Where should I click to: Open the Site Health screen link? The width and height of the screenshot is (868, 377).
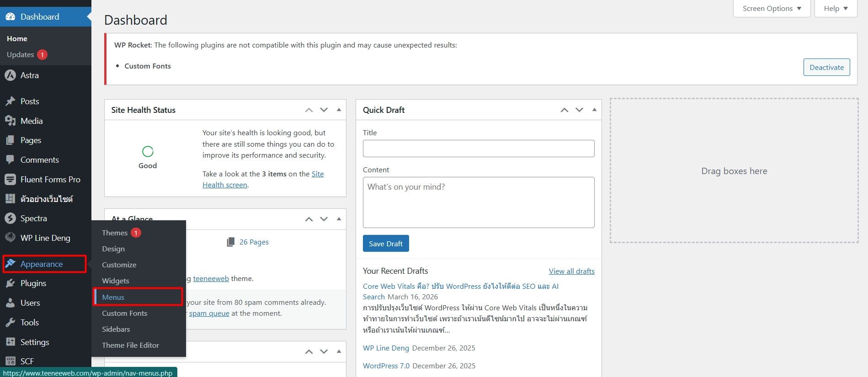click(263, 180)
